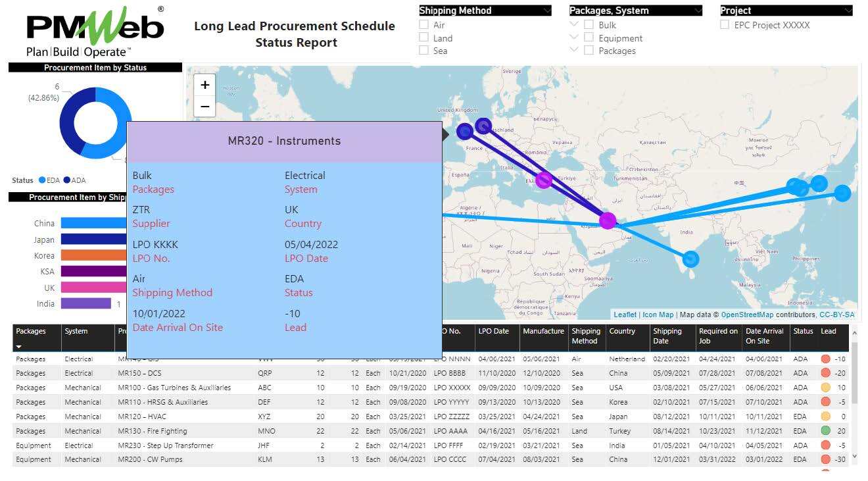Zoom in on the map with plus button

click(205, 85)
